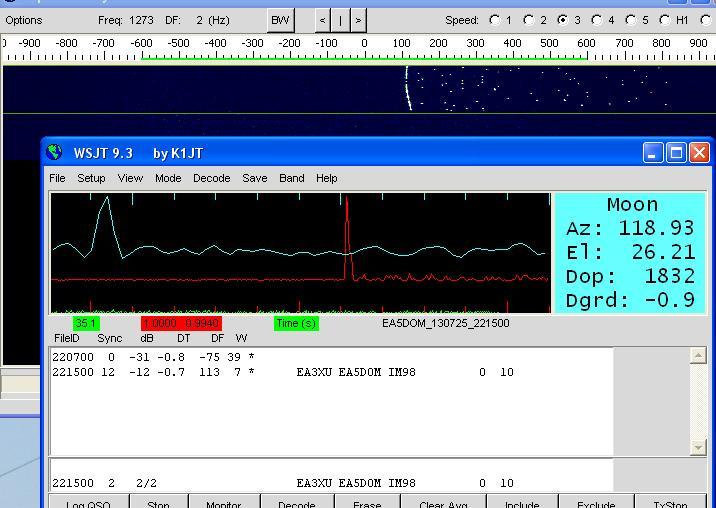Click 0 mark on frequency scale
The height and width of the screenshot is (508, 716).
(364, 44)
